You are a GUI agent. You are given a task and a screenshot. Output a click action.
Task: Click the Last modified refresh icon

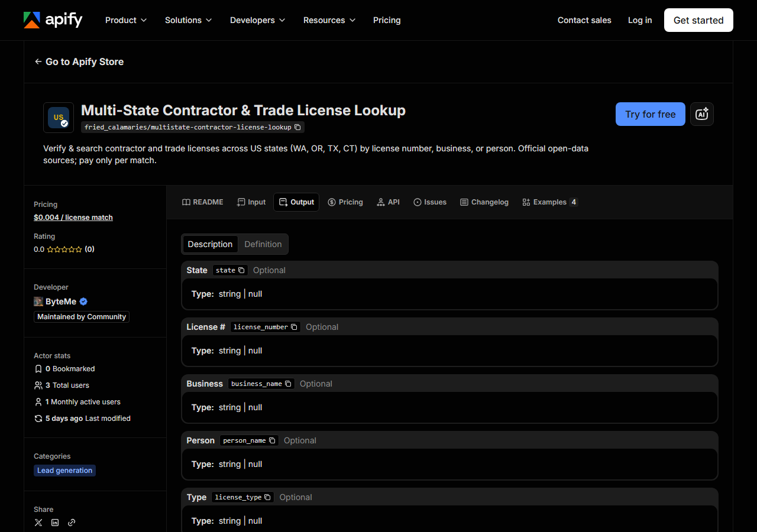click(38, 419)
